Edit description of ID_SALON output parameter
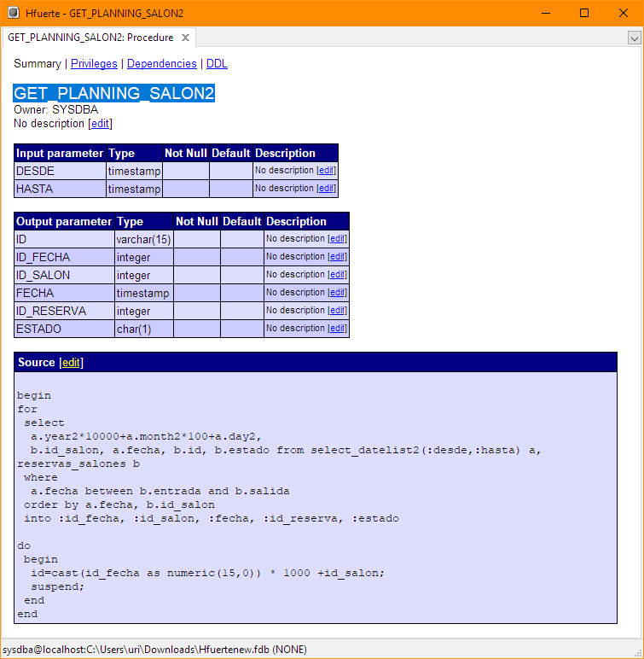644x659 pixels. point(337,275)
